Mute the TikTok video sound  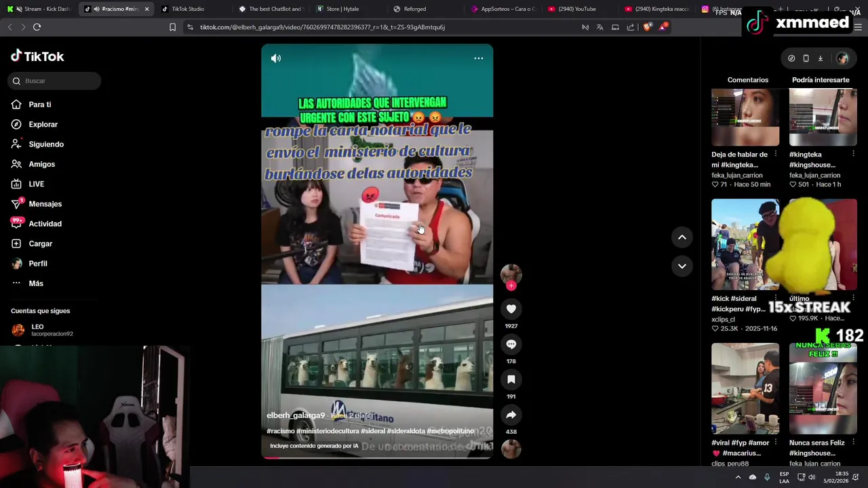pyautogui.click(x=276, y=58)
